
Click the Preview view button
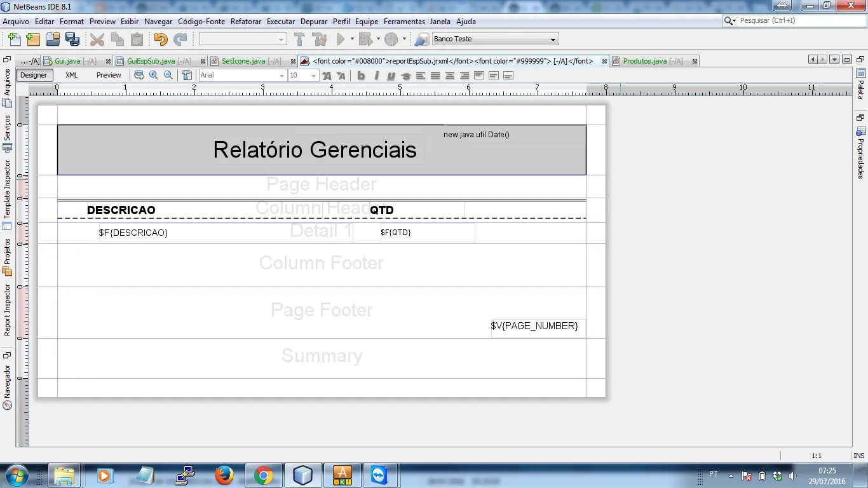[109, 75]
